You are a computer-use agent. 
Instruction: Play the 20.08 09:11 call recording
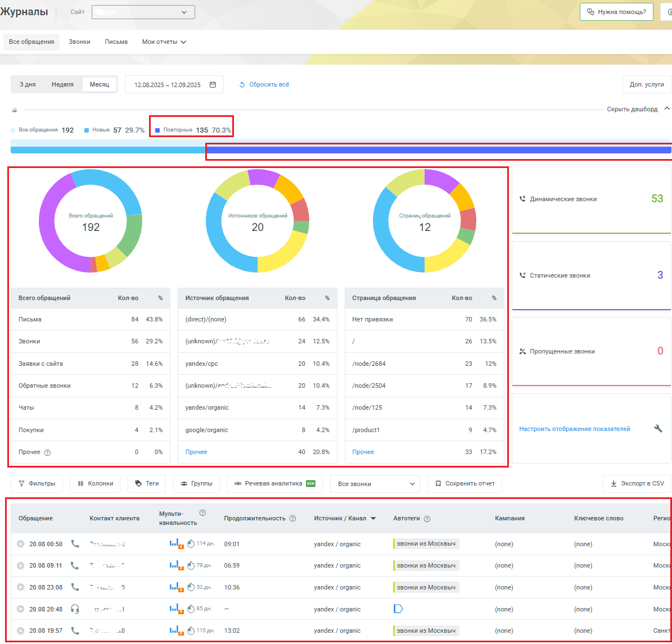coord(20,566)
